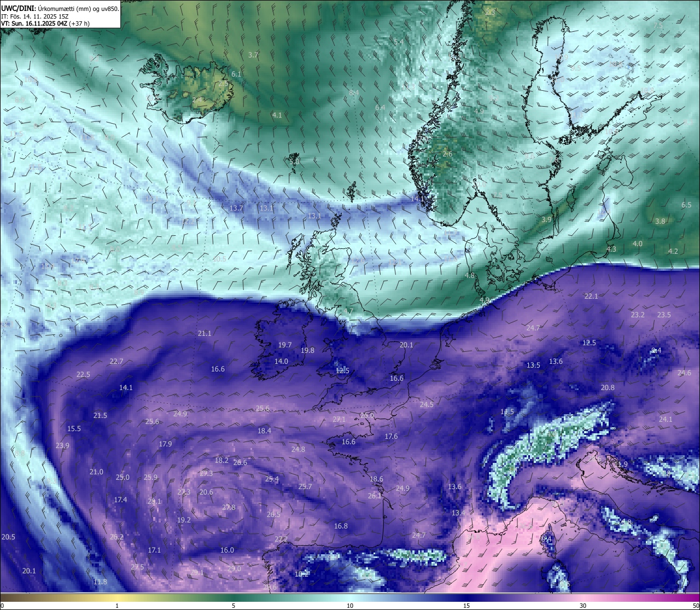Click the 6.5 value at the right map edge
700x610 pixels.
pyautogui.click(x=686, y=205)
